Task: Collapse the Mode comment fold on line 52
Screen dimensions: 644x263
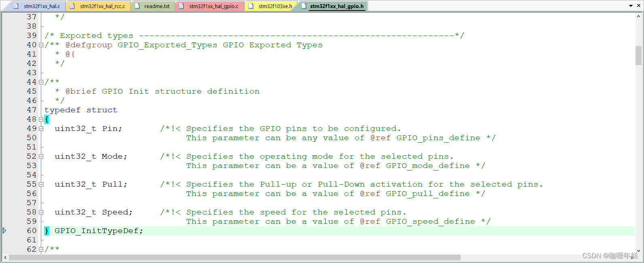Action: click(41, 156)
